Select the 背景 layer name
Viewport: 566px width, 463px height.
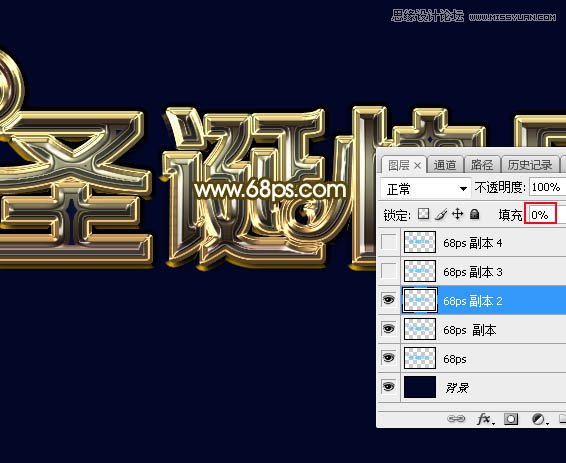click(x=457, y=388)
